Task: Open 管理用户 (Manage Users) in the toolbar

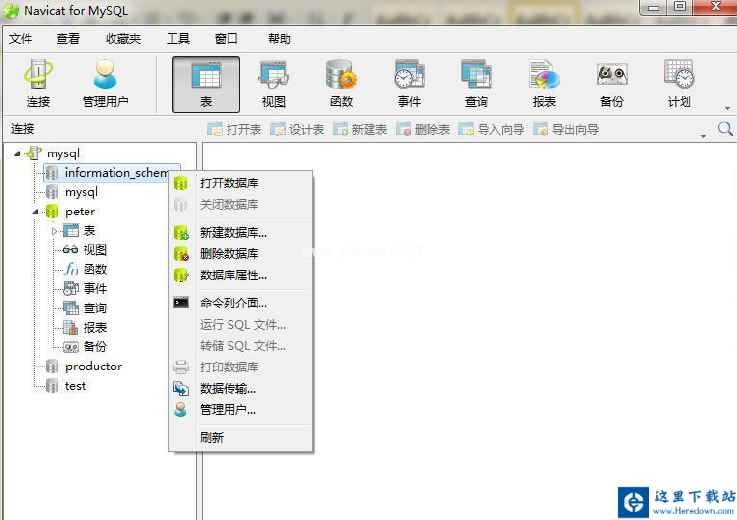Action: [x=105, y=84]
